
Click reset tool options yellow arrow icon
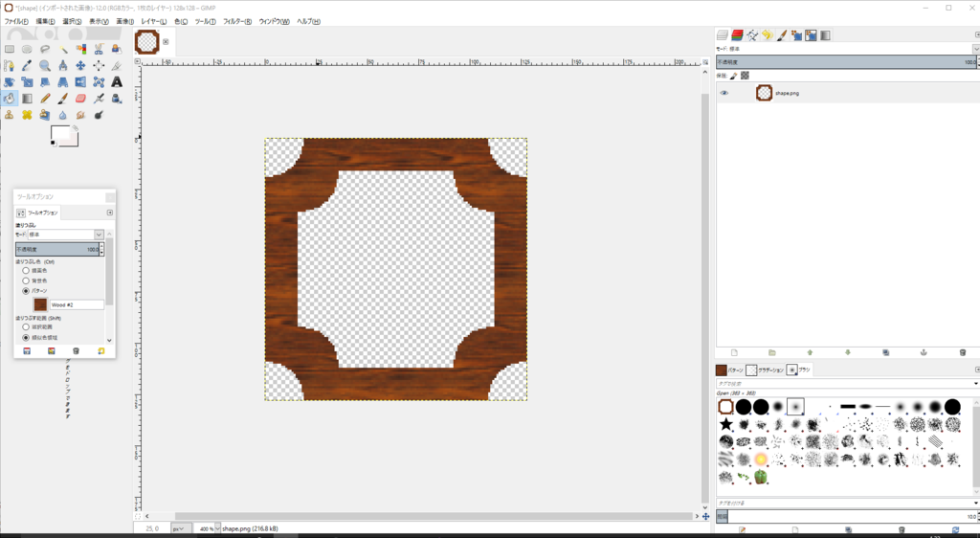[x=101, y=351]
